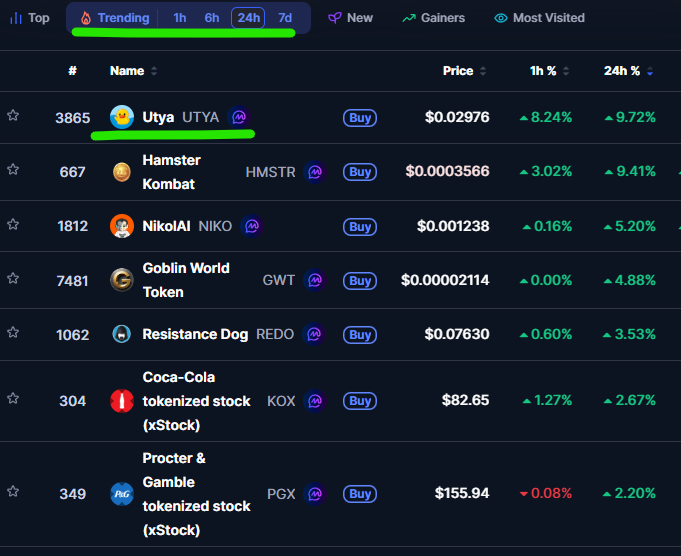The width and height of the screenshot is (681, 556).
Task: Click the Goblin World Token logo
Action: click(122, 280)
